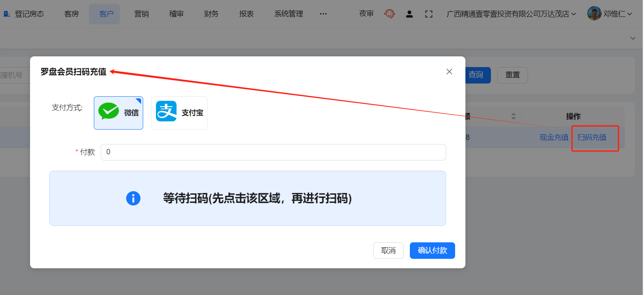Open the 报表 menu
This screenshot has height=295, width=644.
coord(246,14)
